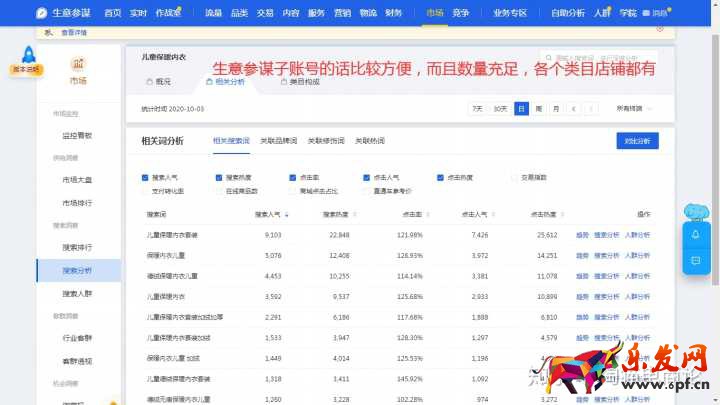The image size is (720, 405).
Task: Enable the 交易指数 checkbox
Action: (x=514, y=177)
